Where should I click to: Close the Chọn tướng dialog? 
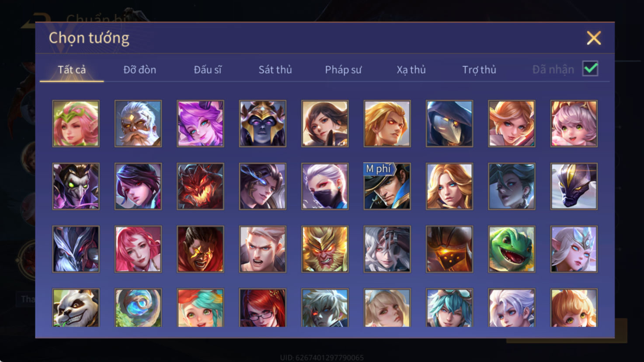click(594, 38)
